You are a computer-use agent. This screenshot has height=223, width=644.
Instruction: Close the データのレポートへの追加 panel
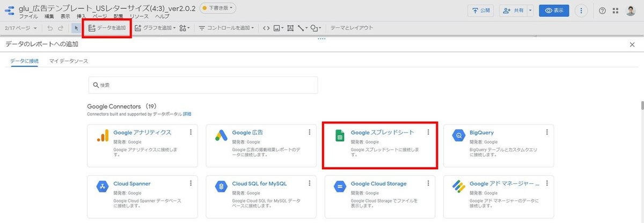point(632,45)
